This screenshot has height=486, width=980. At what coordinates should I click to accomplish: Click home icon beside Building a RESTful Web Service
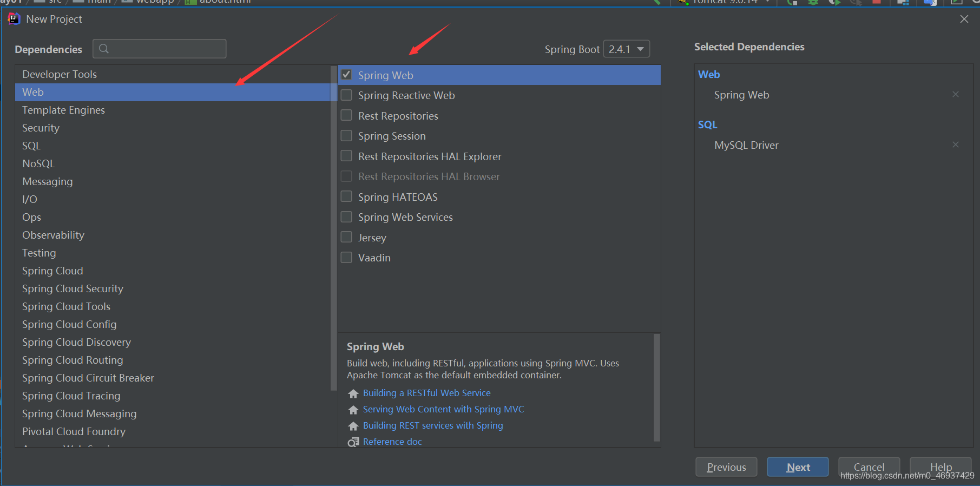pyautogui.click(x=353, y=393)
